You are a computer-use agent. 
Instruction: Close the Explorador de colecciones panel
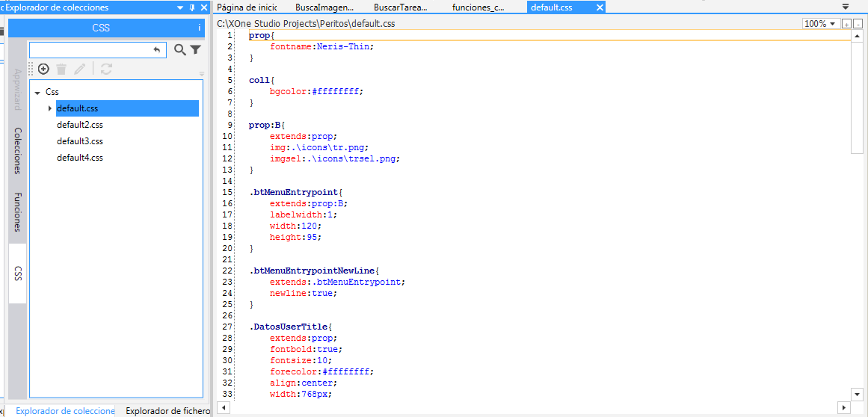[203, 7]
